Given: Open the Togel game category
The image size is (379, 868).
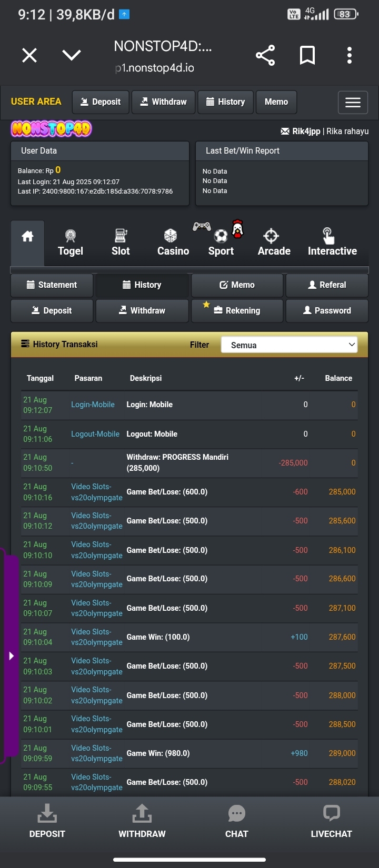Looking at the screenshot, I should pyautogui.click(x=71, y=243).
